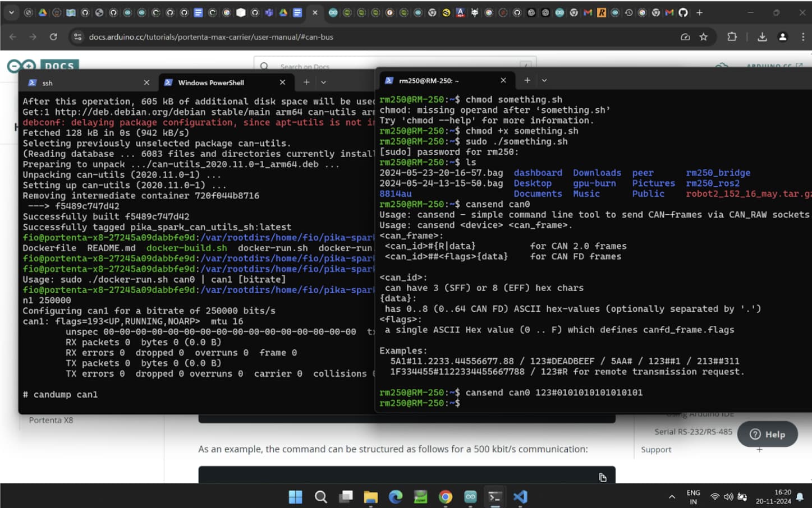Click the browser address bar
The image size is (812, 508).
pyautogui.click(x=212, y=37)
